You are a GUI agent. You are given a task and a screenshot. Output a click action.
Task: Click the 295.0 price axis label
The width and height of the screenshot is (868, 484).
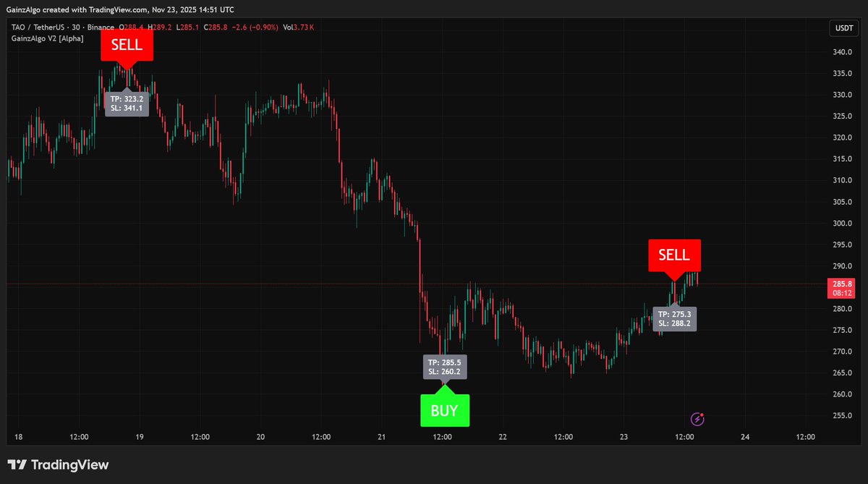843,245
